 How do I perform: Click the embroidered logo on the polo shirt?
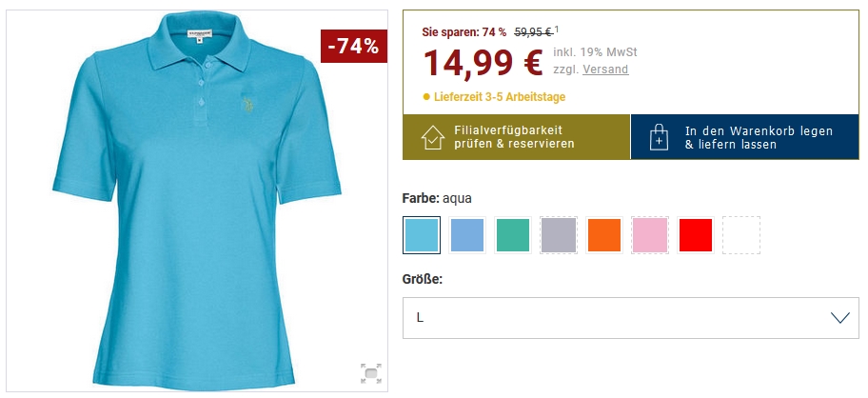[x=247, y=104]
